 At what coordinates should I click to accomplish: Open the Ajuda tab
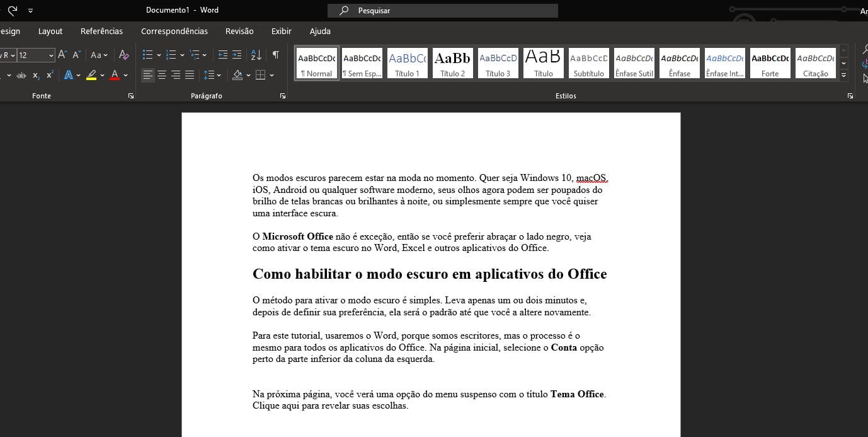[320, 31]
